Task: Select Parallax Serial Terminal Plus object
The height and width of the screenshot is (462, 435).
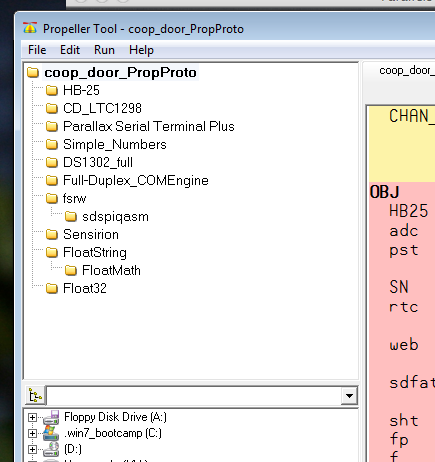Action: pyautogui.click(x=149, y=126)
